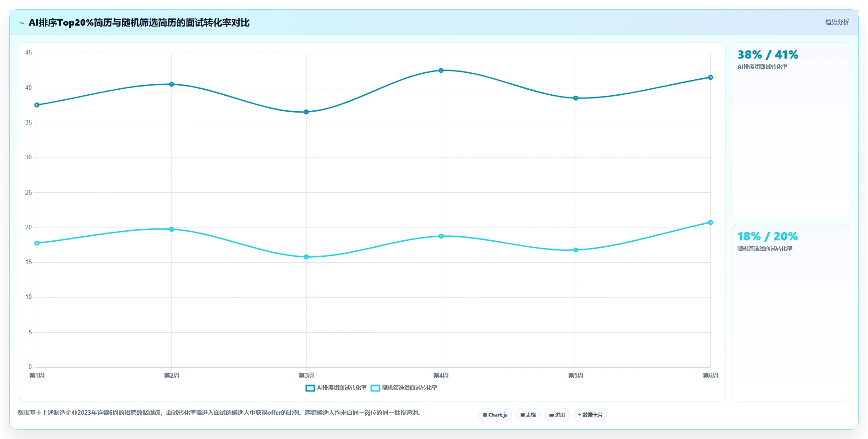The width and height of the screenshot is (868, 439).
Task: Toggle the 随机筛选组面试转化率 legend color box
Action: pyautogui.click(x=375, y=388)
